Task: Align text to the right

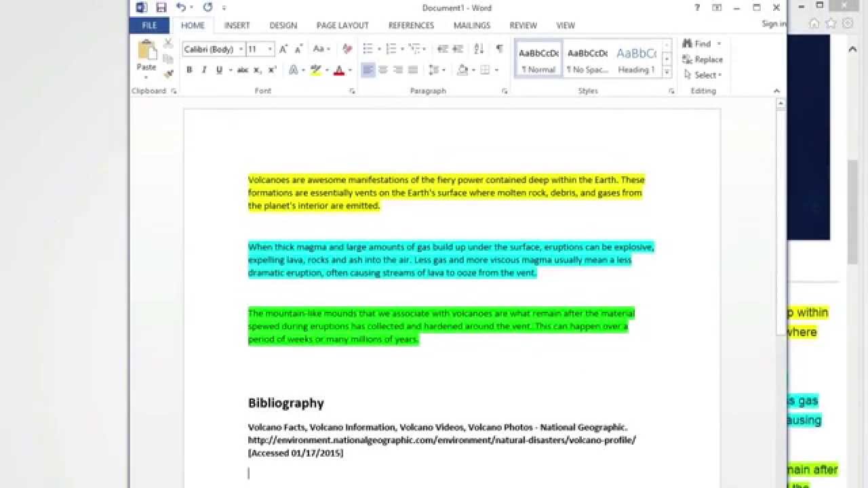Action: point(398,70)
